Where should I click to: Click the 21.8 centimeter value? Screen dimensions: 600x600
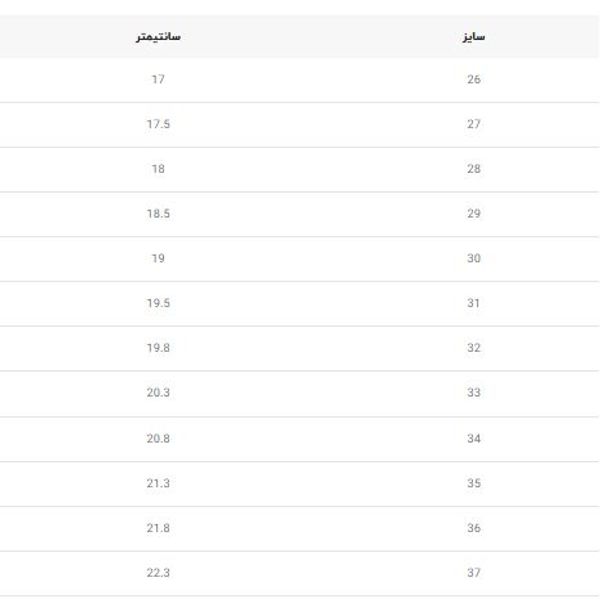pos(158,528)
